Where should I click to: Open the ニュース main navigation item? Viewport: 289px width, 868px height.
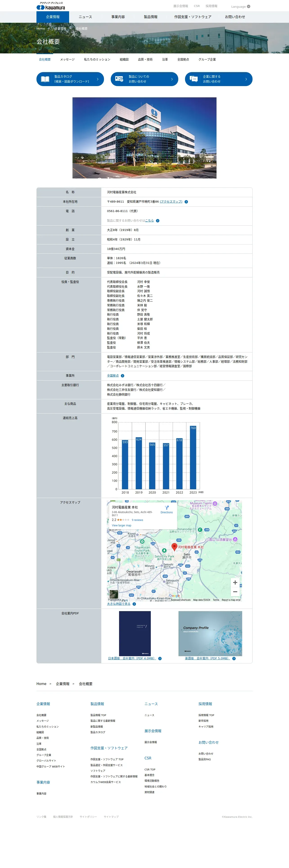(x=86, y=17)
